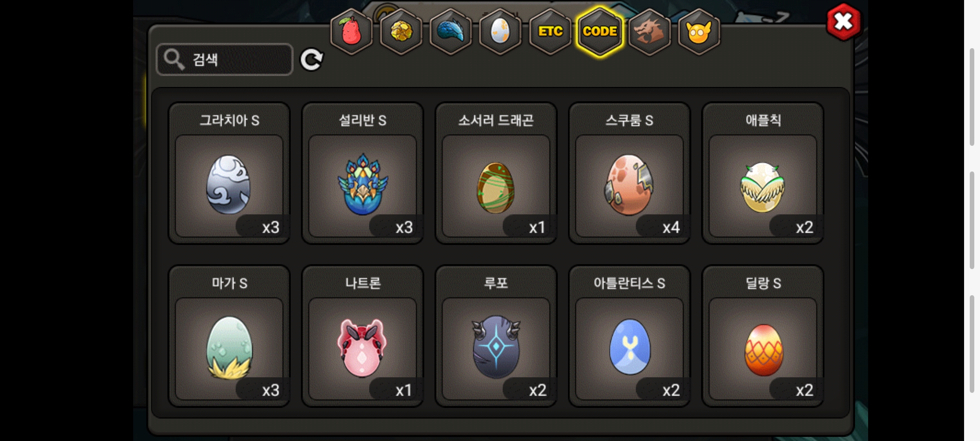
Task: Select the gold nugget category icon
Action: (401, 31)
